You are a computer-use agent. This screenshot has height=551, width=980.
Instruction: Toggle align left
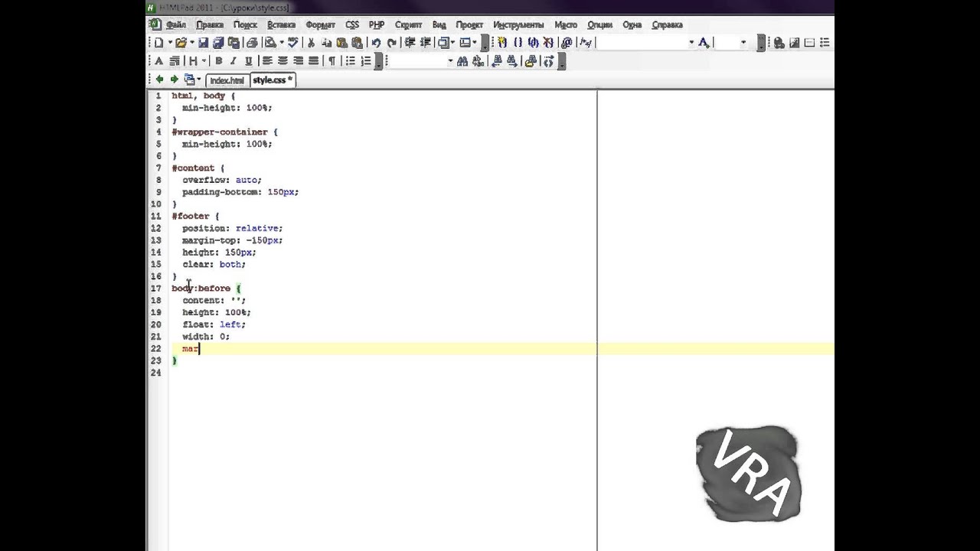267,61
